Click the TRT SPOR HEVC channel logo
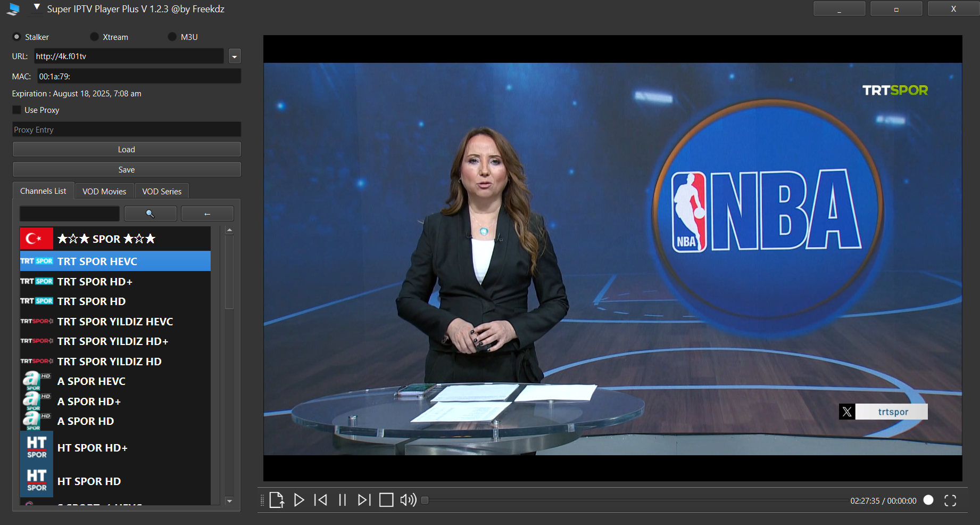Screen dimensions: 980x525 pyautogui.click(x=37, y=261)
